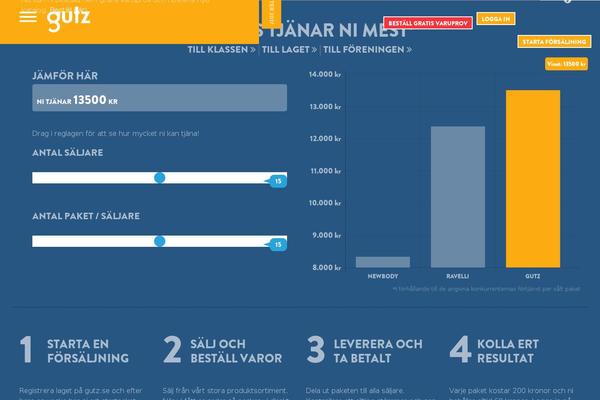The height and width of the screenshot is (400, 600).
Task: Click Starta en försäljning step heading
Action: pos(88,351)
